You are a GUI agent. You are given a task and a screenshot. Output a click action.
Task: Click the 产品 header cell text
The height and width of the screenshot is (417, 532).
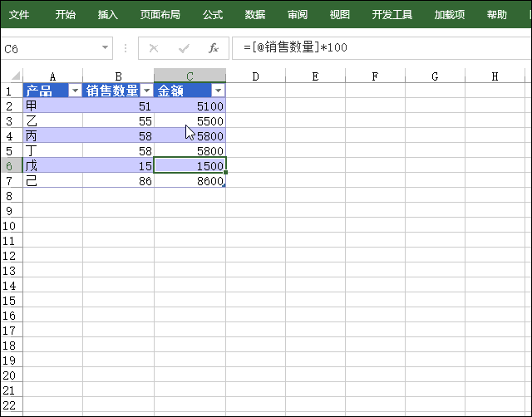pos(39,91)
